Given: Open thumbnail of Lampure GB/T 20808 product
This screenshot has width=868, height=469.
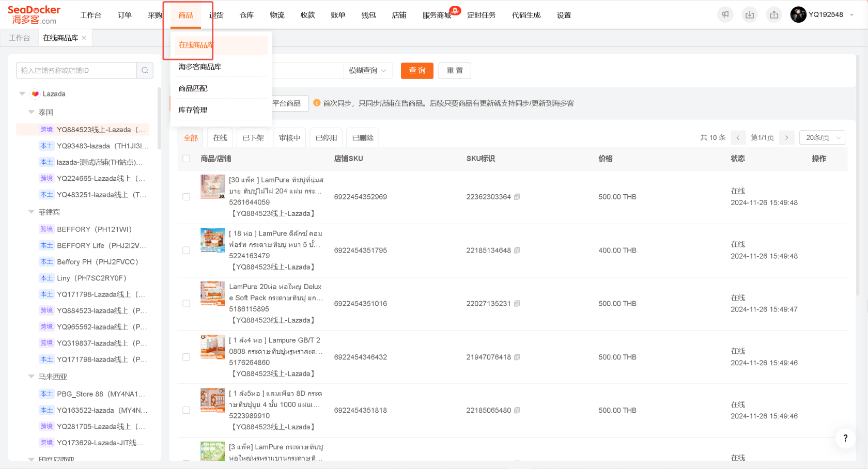Looking at the screenshot, I should coord(213,347).
